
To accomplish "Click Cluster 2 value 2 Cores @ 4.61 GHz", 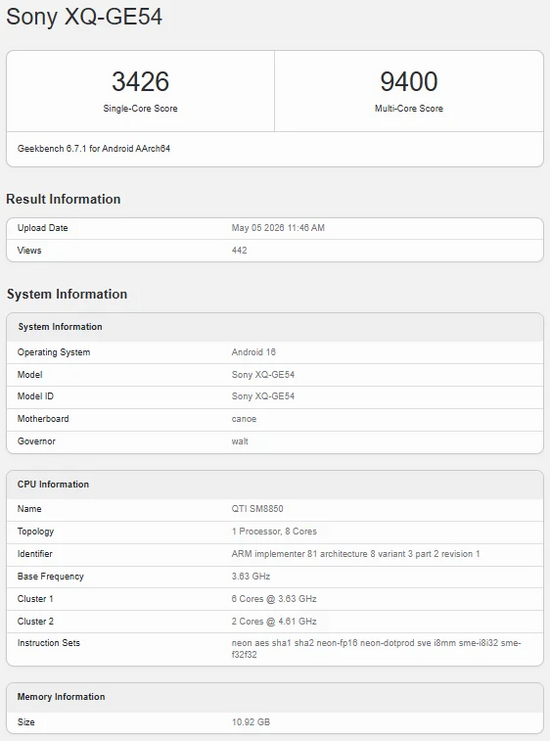I will 274,621.
